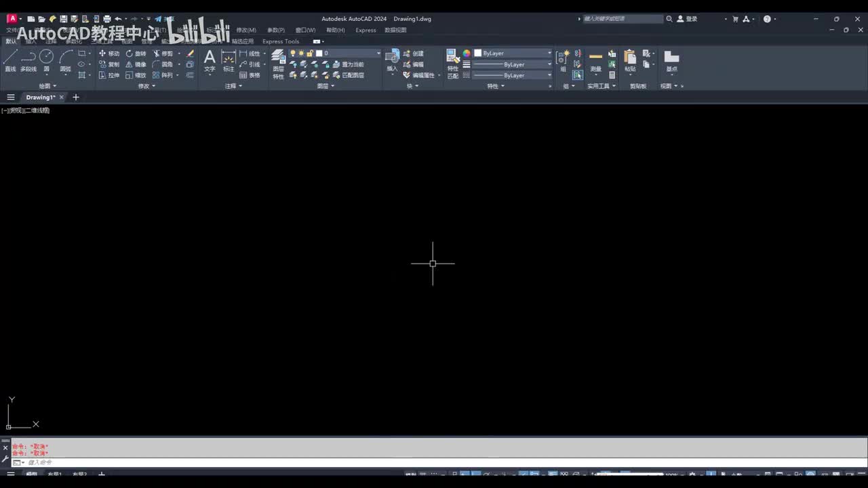Screen dimensions: 868x488
Task: Open the Express menu in menu bar
Action: tap(366, 30)
